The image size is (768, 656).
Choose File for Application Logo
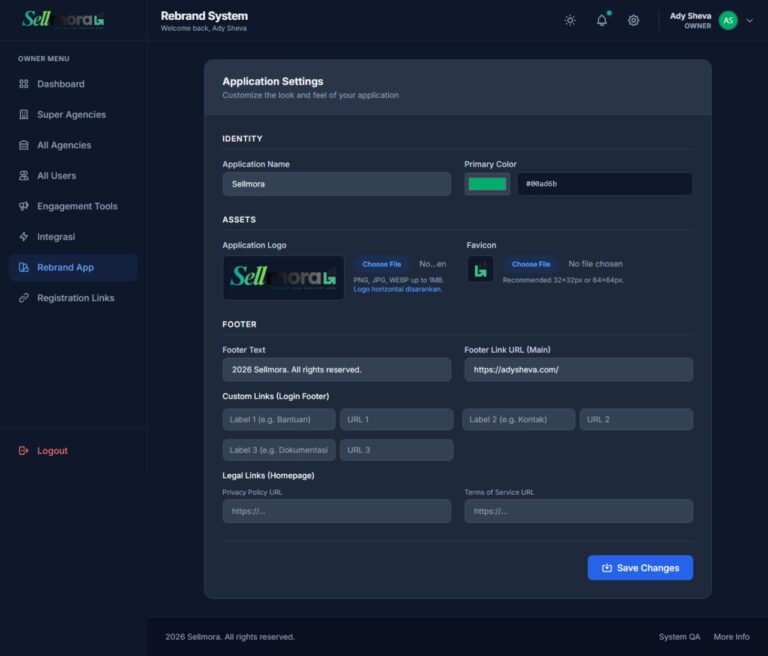click(382, 264)
